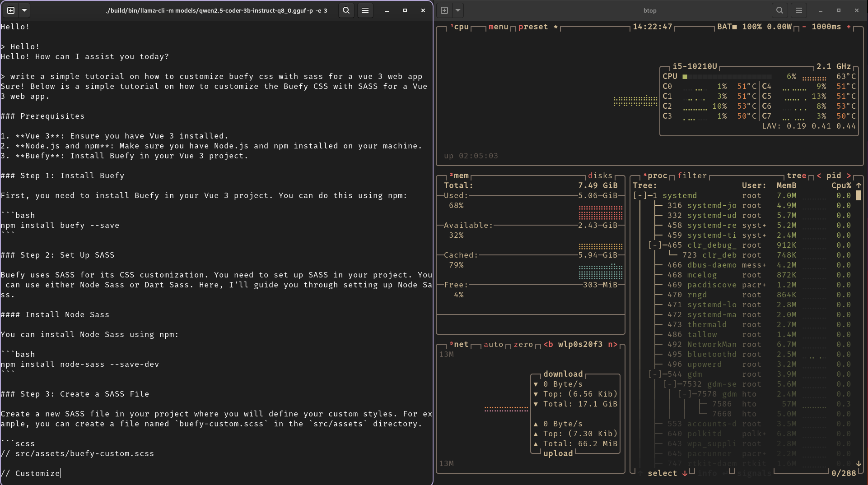This screenshot has height=485, width=868.
Task: Toggle the proc box in btop
Action: 655,176
